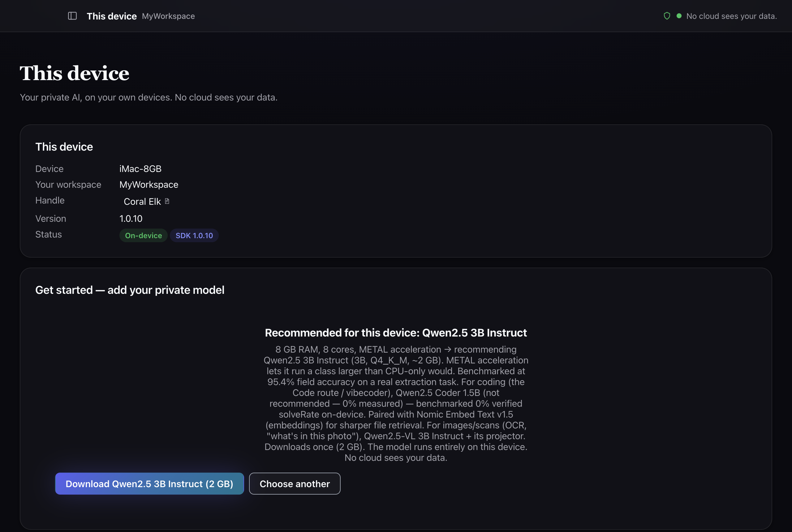Click the green status dot in header

(679, 16)
